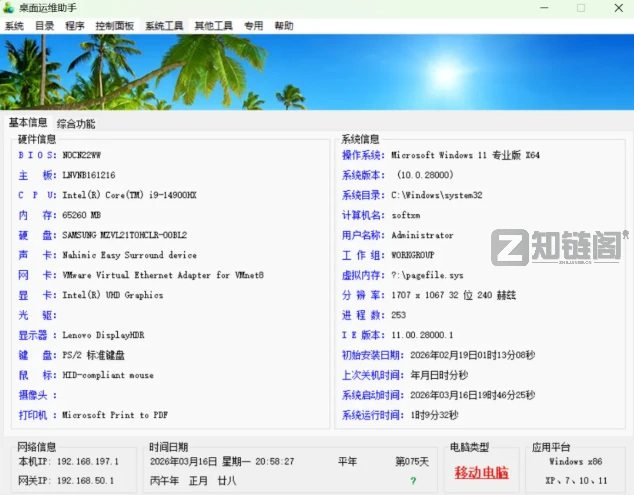Click the memory value 65260 MB
The width and height of the screenshot is (634, 495).
[81, 215]
